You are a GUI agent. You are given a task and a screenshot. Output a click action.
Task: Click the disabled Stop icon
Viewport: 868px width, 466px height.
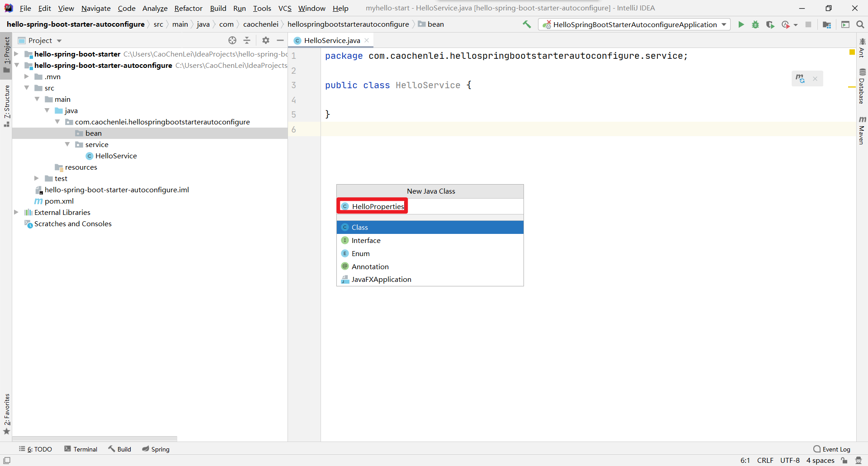pyautogui.click(x=808, y=24)
